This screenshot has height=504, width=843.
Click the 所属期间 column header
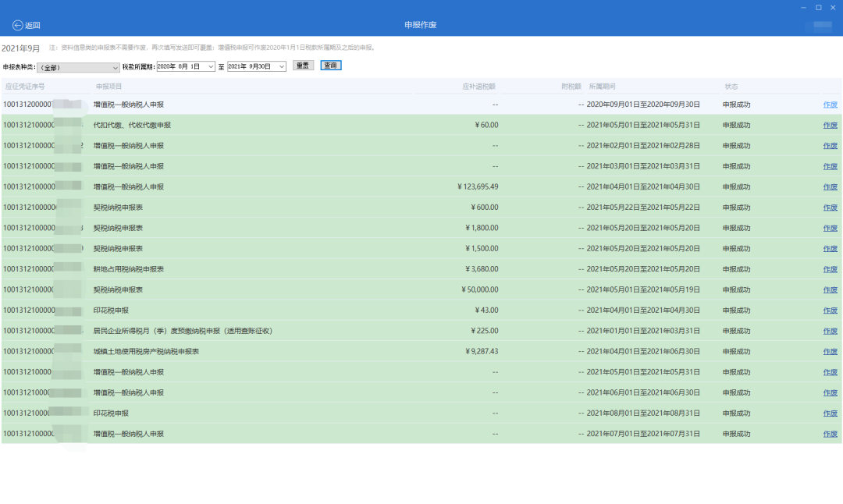[602, 87]
